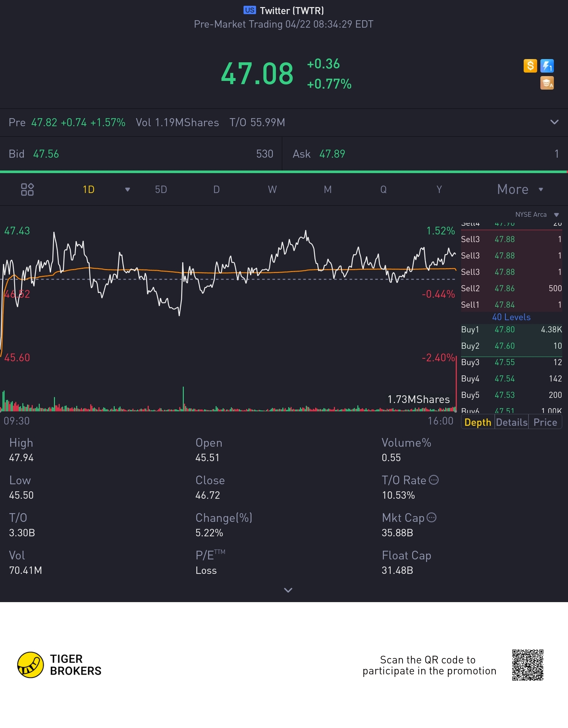Viewport: 568px width, 728px height.
Task: Select the Sell1 row at 47.84
Action: tap(511, 305)
